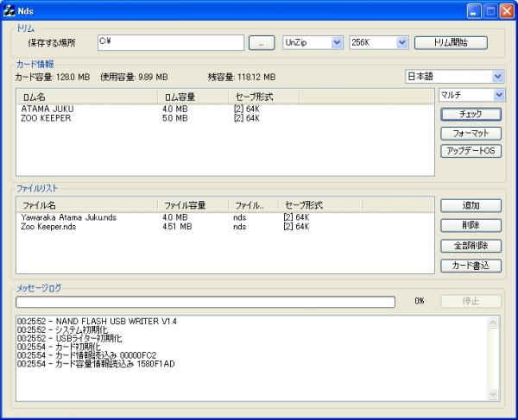518x420 pixels.
Task: Click the ロム名 column header
Action: point(87,97)
